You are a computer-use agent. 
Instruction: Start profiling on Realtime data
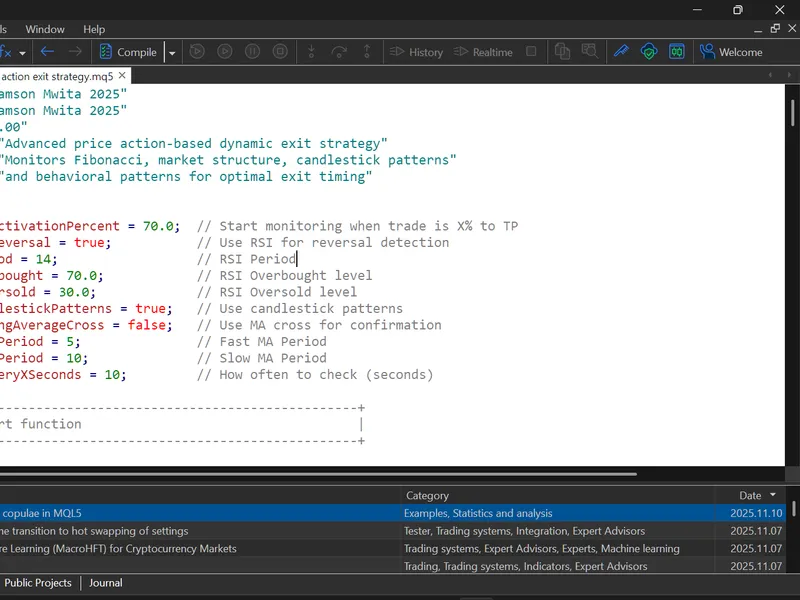coord(483,52)
